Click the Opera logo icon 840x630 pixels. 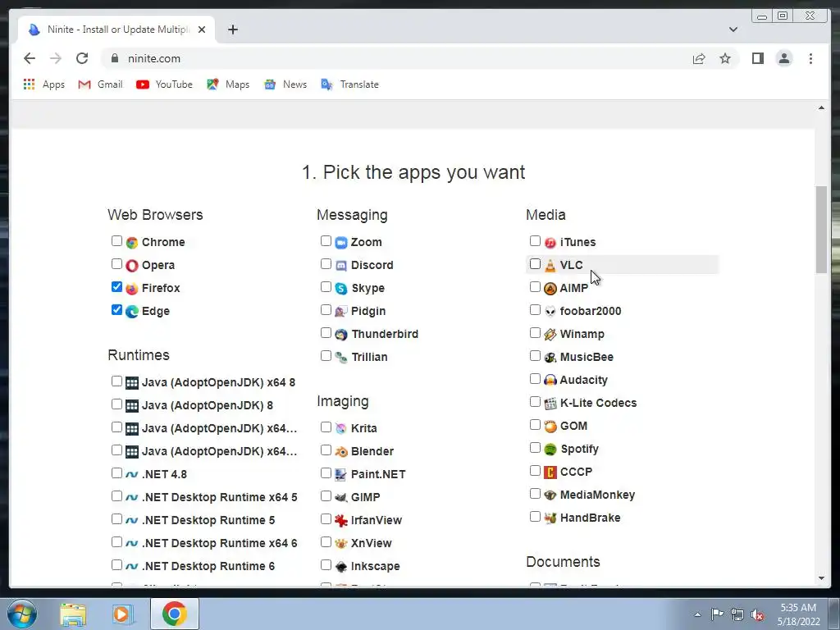click(x=132, y=266)
